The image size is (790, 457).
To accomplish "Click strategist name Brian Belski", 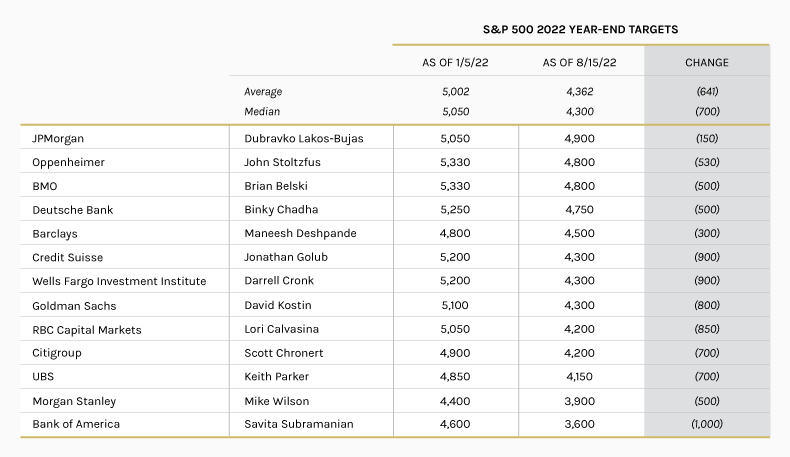I will pos(277,186).
